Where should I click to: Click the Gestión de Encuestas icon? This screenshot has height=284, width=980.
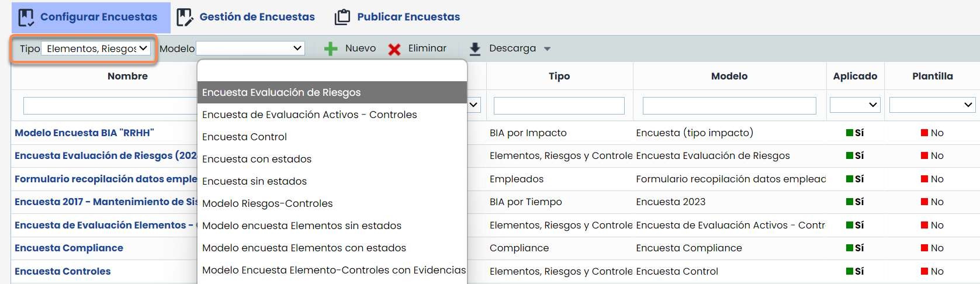[185, 18]
